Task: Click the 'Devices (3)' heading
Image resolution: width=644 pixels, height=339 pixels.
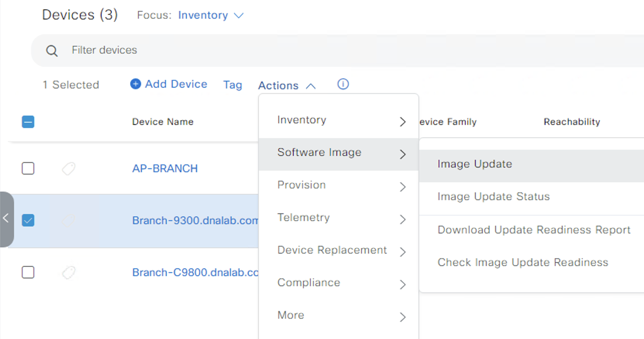Action: click(80, 15)
